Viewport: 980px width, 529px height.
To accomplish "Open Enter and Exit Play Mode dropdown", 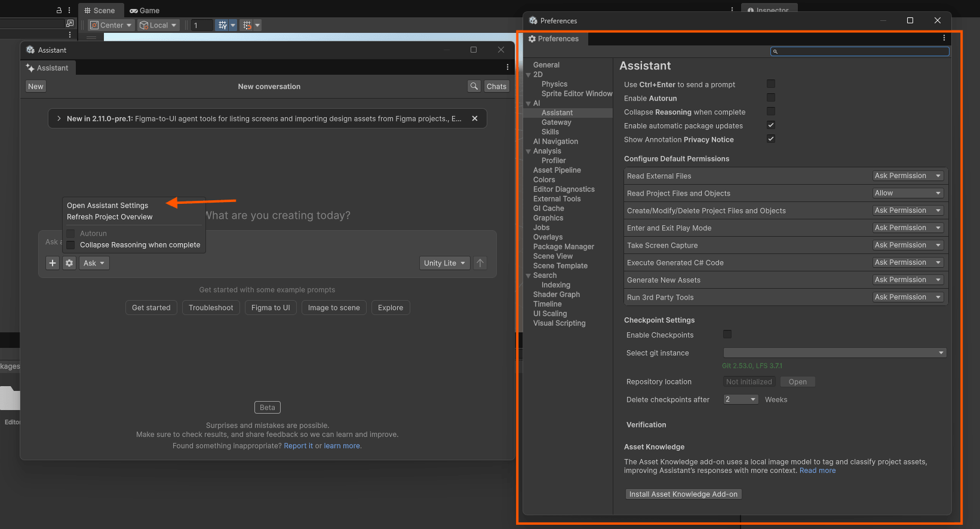I will pos(908,228).
